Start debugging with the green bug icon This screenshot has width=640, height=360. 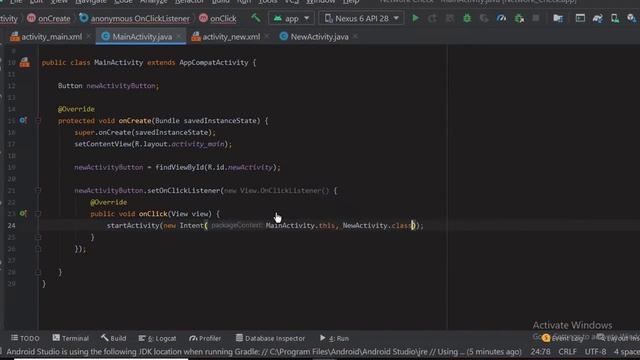tap(467, 18)
